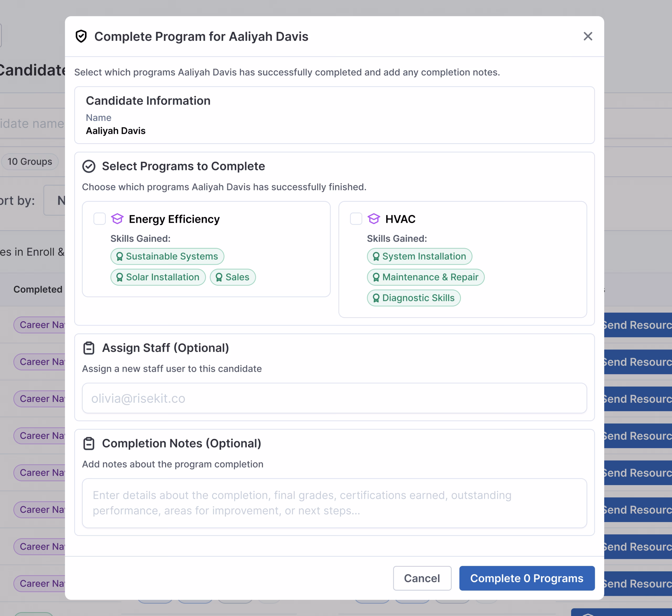The image size is (672, 616).
Task: Click the Complete 0 Programs button
Action: 527,578
